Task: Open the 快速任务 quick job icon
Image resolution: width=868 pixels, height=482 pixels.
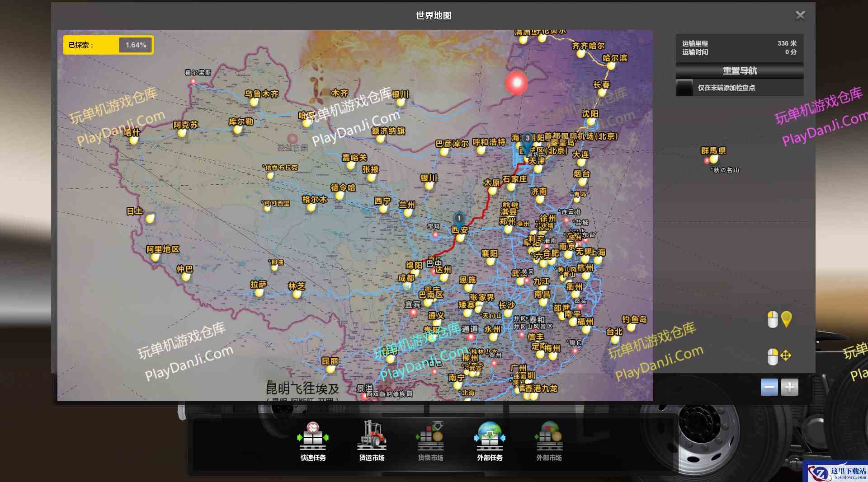Action: (x=312, y=437)
